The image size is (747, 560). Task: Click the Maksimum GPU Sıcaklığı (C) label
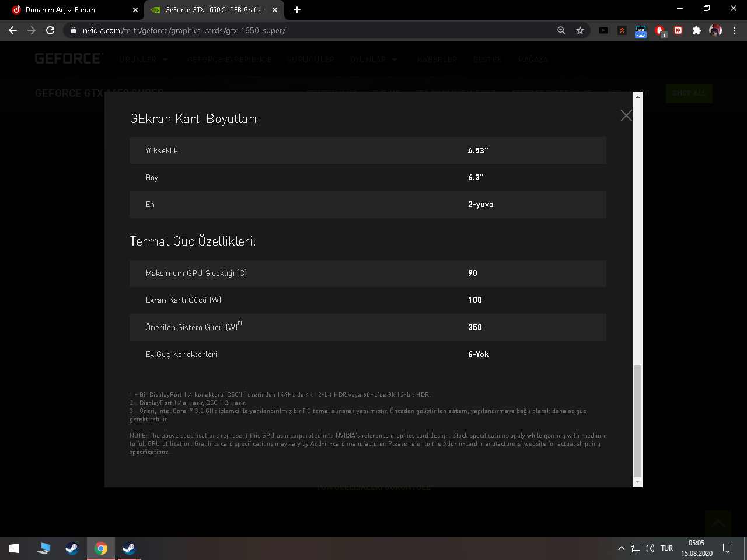pyautogui.click(x=196, y=273)
